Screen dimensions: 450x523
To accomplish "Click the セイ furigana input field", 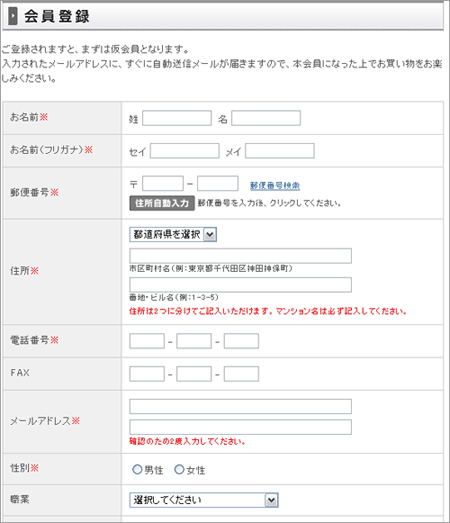I will coord(184,151).
